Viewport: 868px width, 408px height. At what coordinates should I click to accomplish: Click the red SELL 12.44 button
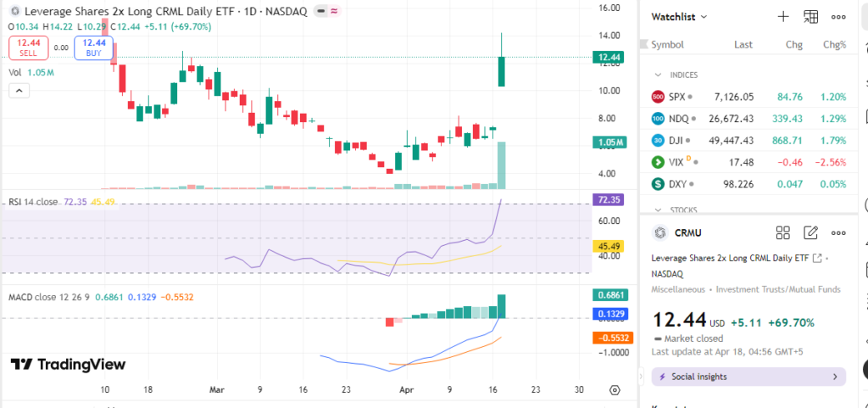coord(28,48)
